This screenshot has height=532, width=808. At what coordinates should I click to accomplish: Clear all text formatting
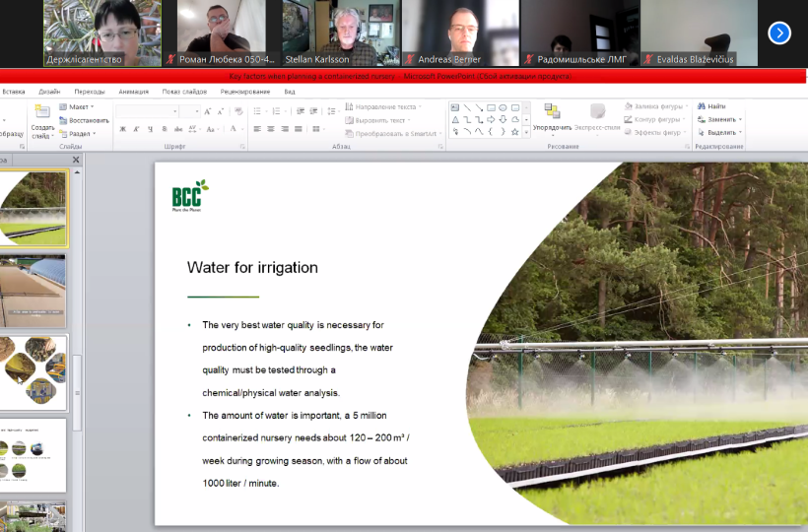tap(238, 111)
